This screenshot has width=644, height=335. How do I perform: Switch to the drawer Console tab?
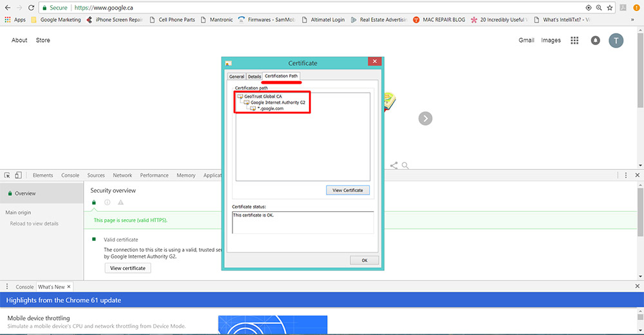(24, 287)
